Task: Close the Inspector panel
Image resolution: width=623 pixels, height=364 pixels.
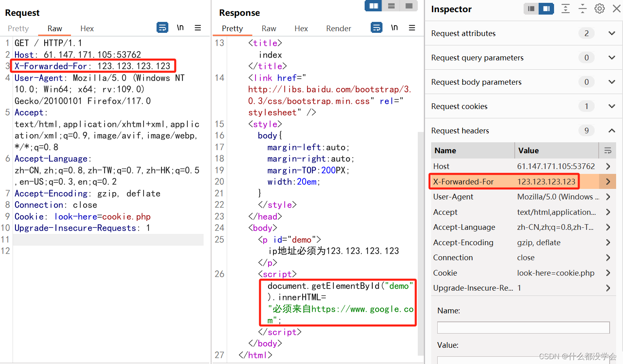Action: tap(617, 9)
